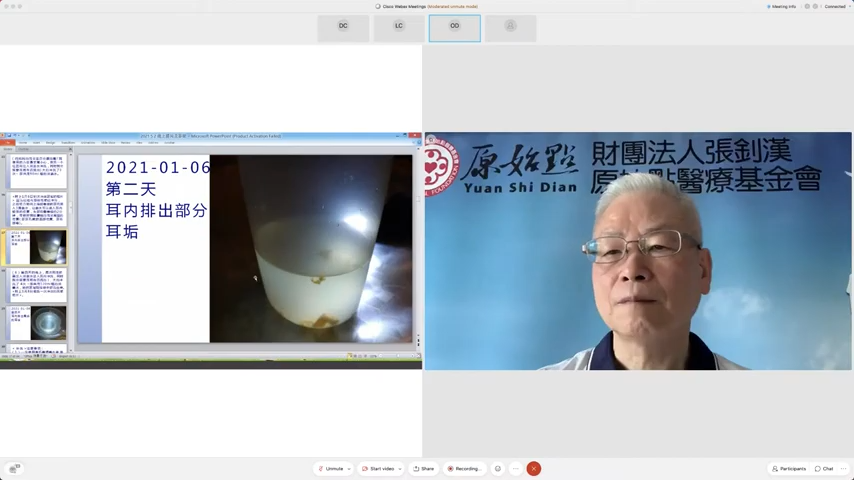Open the emoji reactions icon
This screenshot has height=480, width=854.
[x=498, y=468]
